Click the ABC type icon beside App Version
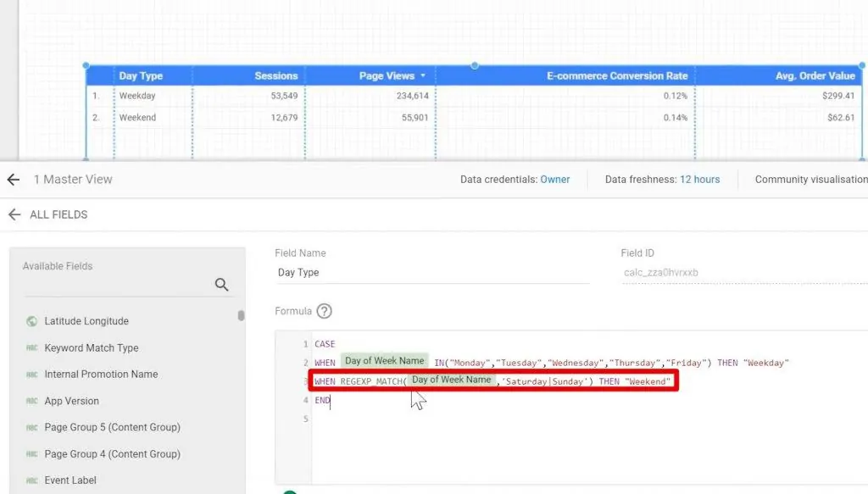Viewport: 868px width, 494px height. 32,402
